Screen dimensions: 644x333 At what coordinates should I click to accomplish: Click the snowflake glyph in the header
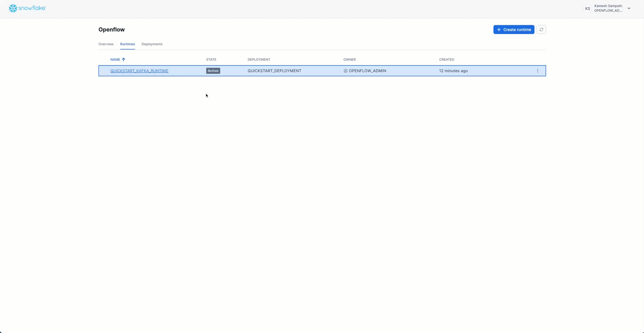[13, 8]
